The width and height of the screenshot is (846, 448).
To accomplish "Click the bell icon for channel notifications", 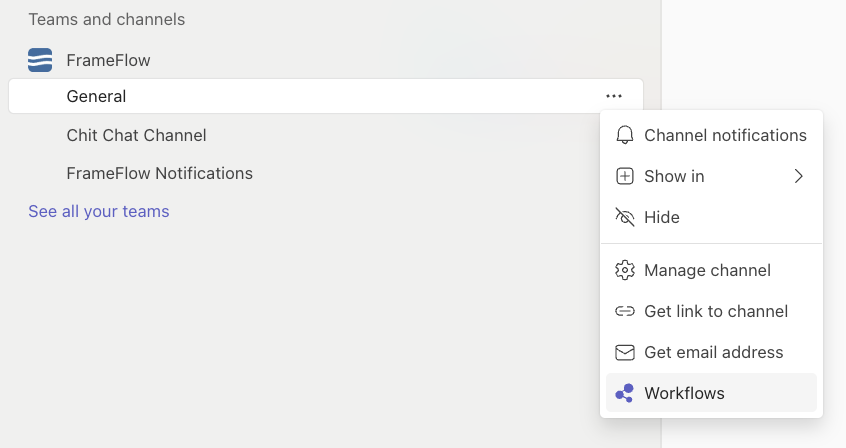I will [x=625, y=135].
